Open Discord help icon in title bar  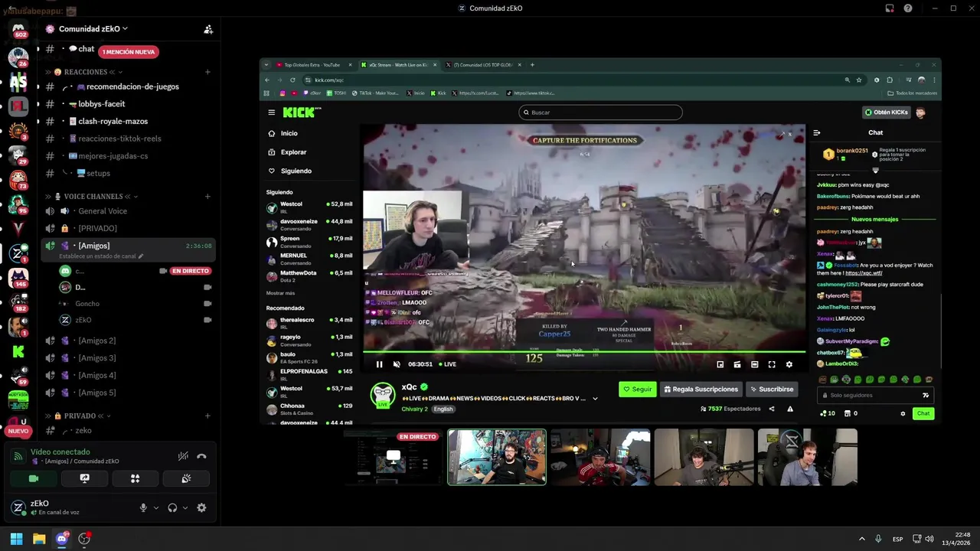tap(908, 8)
